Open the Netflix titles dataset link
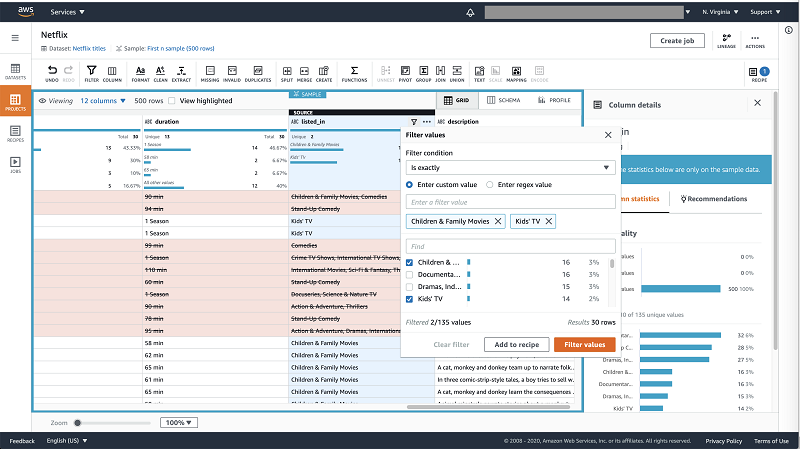This screenshot has height=449, width=800. coord(89,48)
